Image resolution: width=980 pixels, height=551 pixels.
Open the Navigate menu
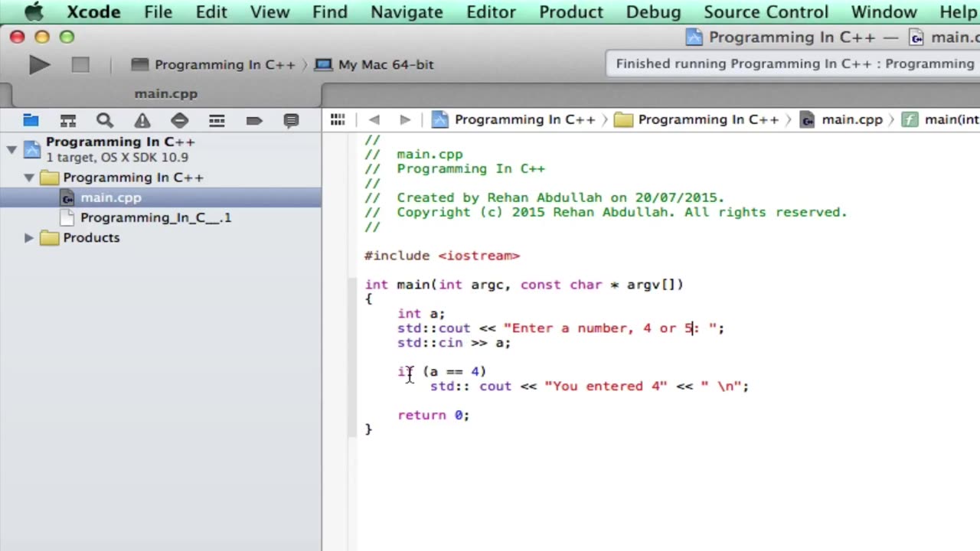(x=407, y=12)
